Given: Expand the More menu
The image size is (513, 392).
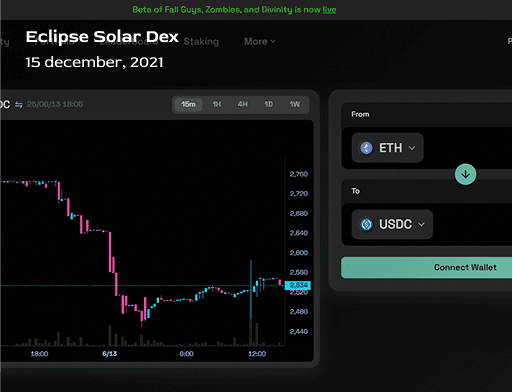Looking at the screenshot, I should (260, 41).
